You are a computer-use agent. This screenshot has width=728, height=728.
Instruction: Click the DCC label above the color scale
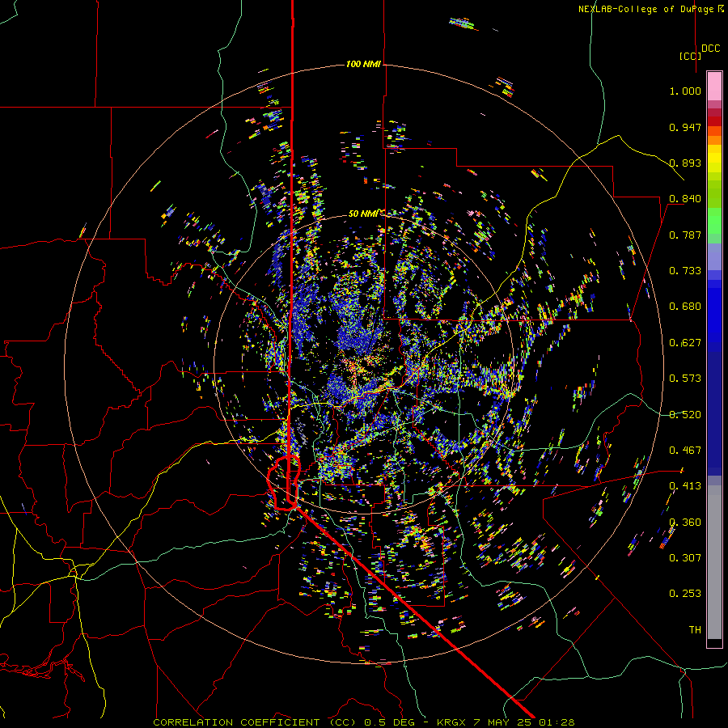711,49
